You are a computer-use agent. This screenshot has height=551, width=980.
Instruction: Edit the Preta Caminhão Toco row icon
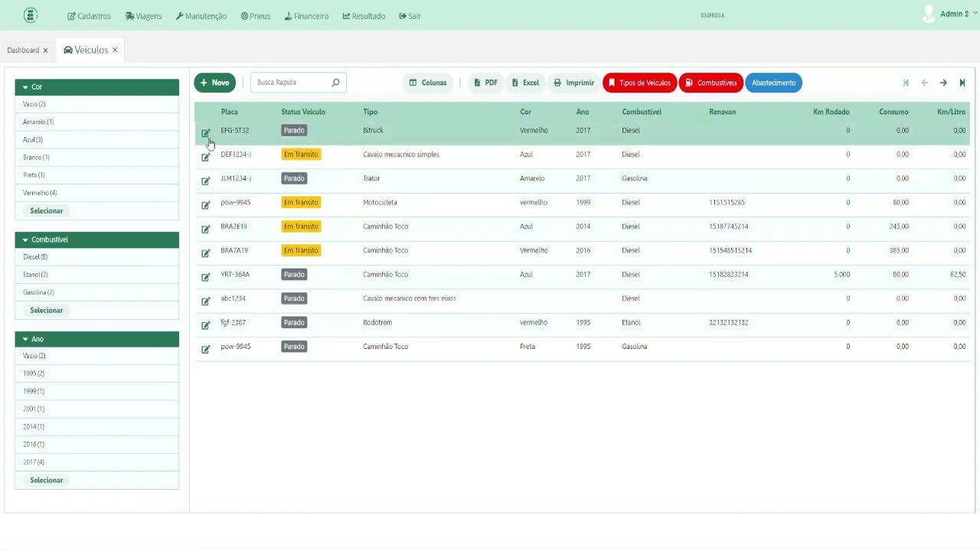pos(205,349)
